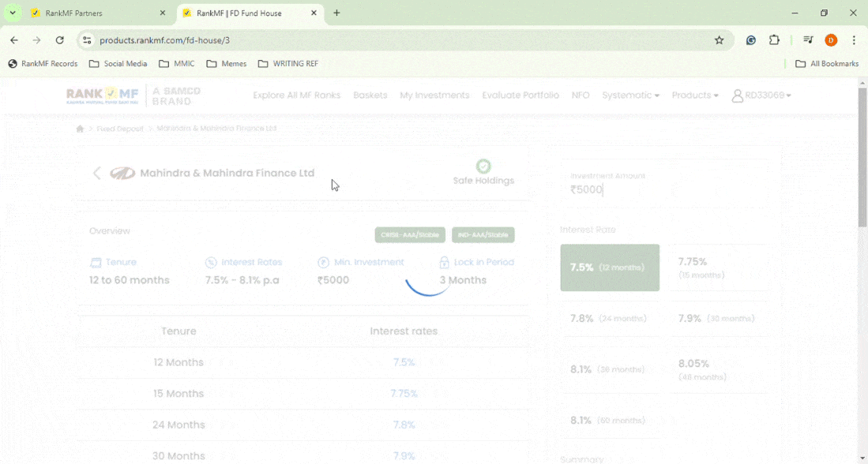Image resolution: width=868 pixels, height=464 pixels.
Task: Bookmark this page with star icon
Action: pyautogui.click(x=719, y=40)
